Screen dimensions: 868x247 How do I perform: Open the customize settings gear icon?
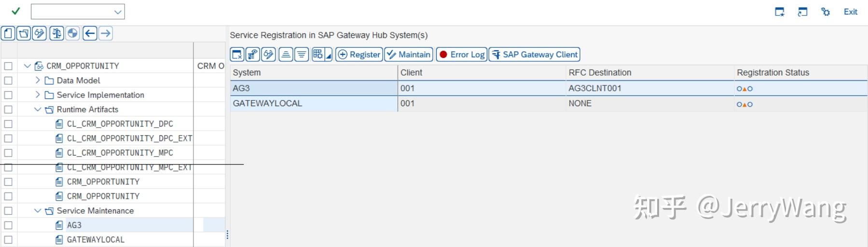[x=826, y=12]
